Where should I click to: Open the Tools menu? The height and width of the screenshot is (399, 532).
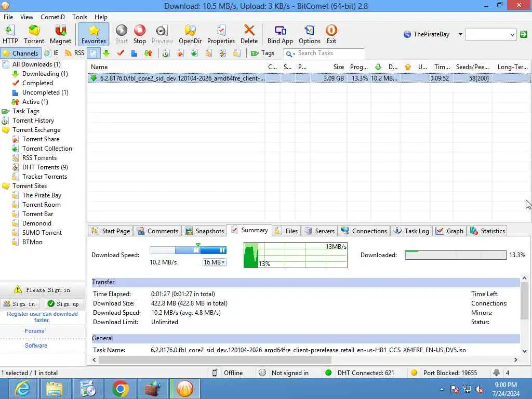[79, 17]
